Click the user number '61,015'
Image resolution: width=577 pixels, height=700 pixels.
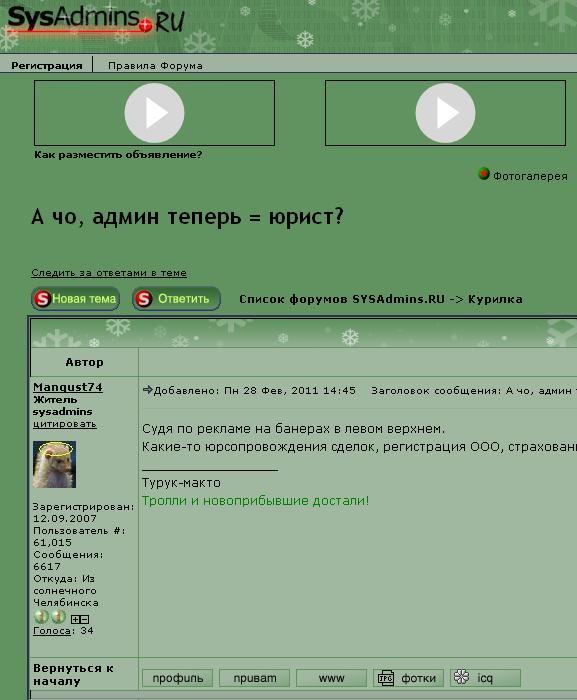[52, 543]
